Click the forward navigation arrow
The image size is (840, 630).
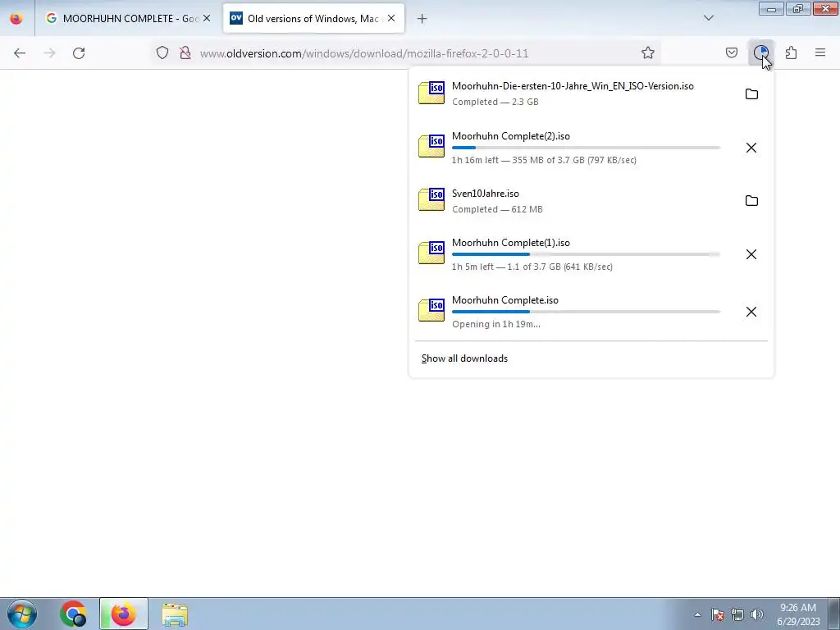tap(49, 53)
